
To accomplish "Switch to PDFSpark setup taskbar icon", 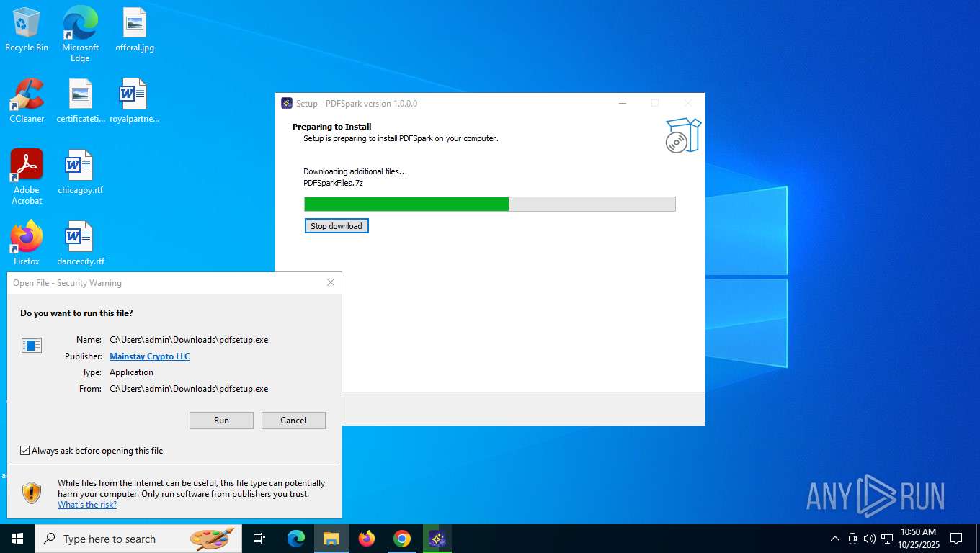I will point(437,539).
